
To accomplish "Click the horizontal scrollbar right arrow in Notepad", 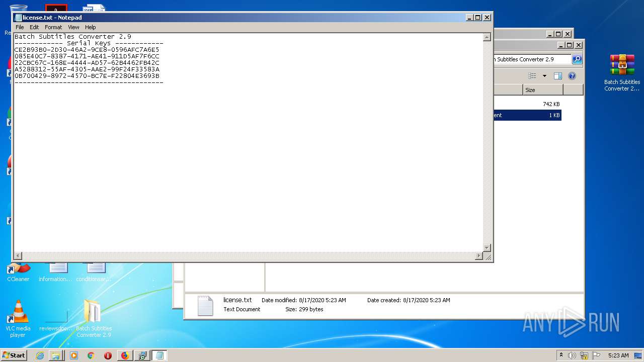I will (478, 256).
